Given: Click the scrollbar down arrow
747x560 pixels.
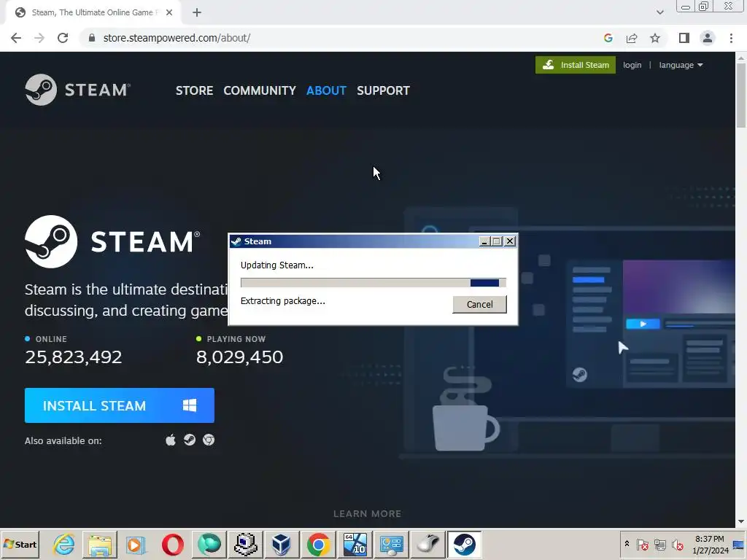Looking at the screenshot, I should (741, 522).
